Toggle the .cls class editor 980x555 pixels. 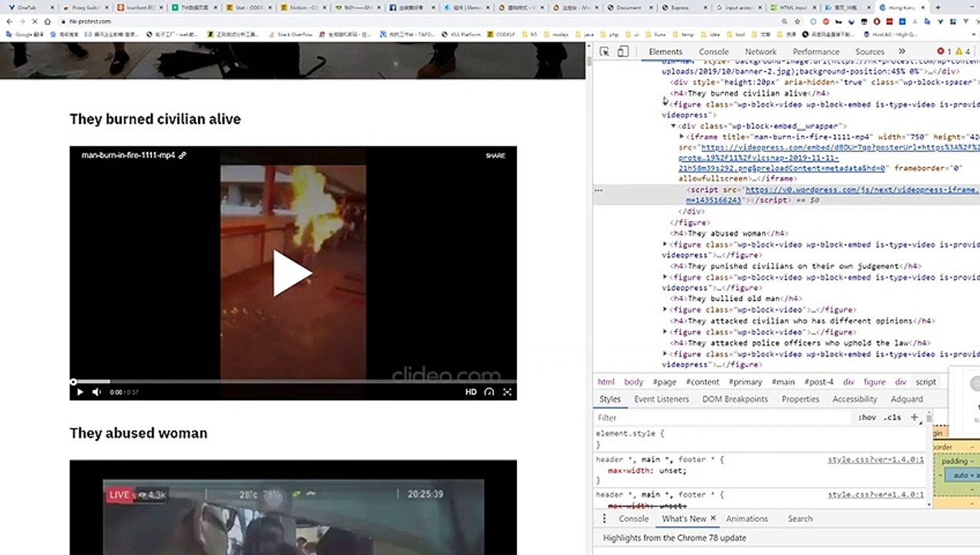[892, 418]
